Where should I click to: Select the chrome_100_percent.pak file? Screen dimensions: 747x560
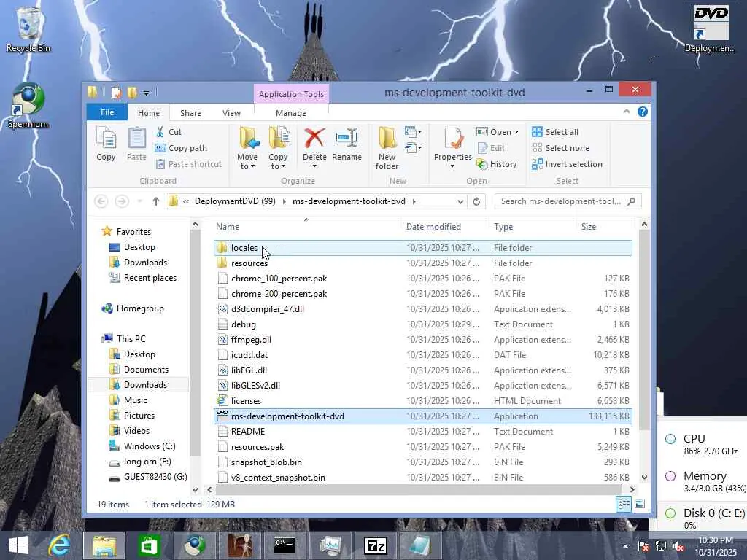[422, 279]
